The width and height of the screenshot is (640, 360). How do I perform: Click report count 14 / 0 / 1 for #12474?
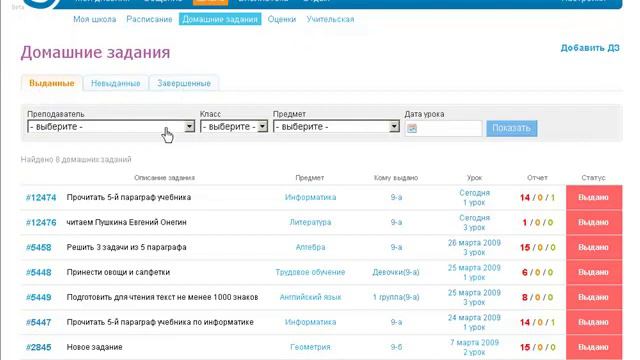point(537,198)
